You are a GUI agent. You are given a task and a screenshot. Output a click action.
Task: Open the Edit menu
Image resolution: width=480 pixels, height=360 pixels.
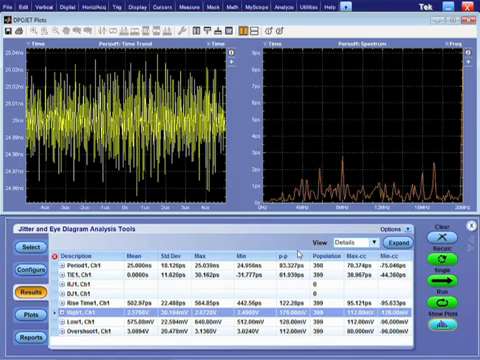(x=23, y=7)
